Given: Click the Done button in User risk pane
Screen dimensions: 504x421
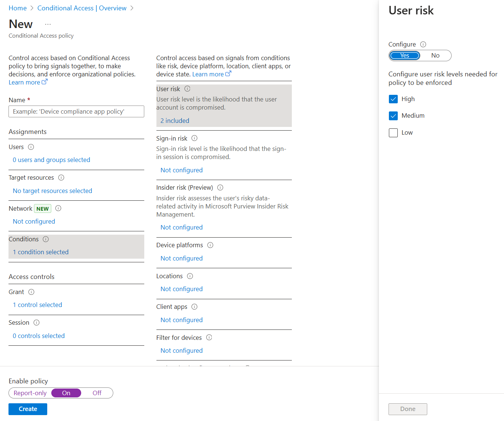Looking at the screenshot, I should (x=408, y=409).
